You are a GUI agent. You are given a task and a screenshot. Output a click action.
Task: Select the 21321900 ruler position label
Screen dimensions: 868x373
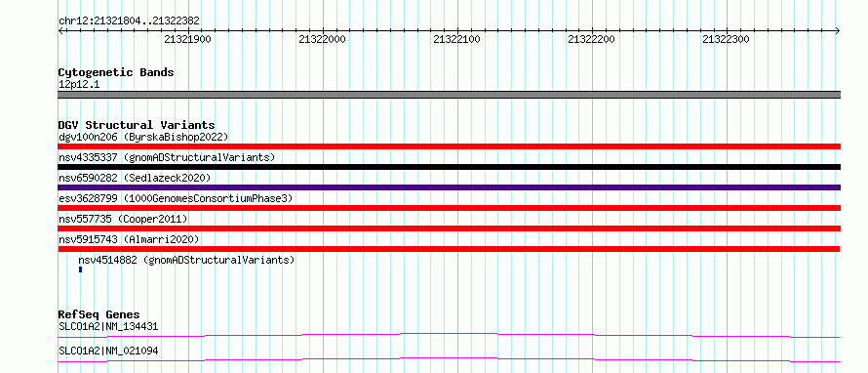tap(188, 39)
